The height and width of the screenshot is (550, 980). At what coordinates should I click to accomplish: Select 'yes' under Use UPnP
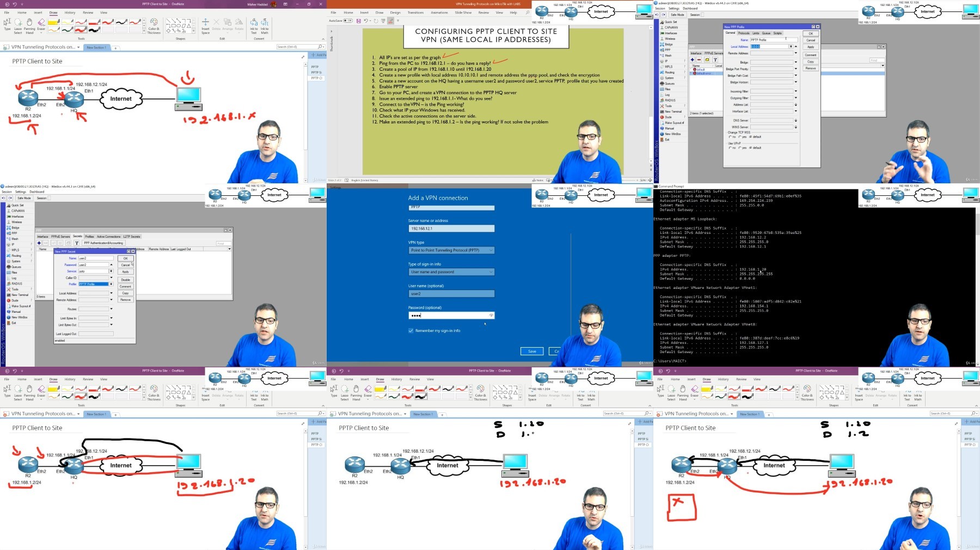click(x=739, y=148)
